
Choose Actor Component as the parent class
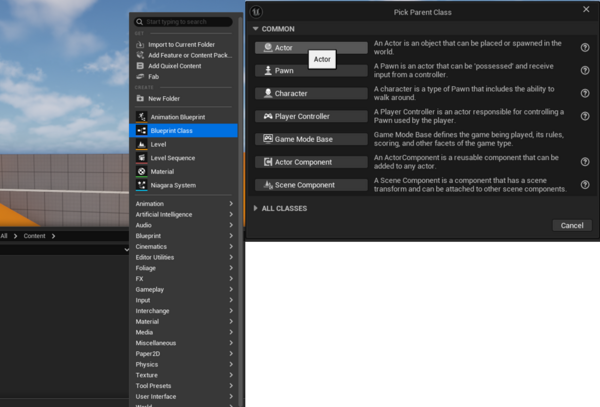tap(311, 162)
